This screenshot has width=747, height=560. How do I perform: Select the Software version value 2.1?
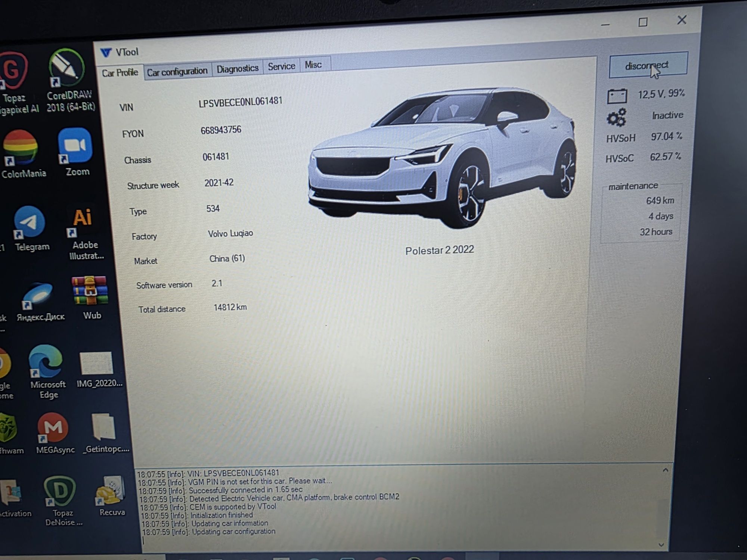pos(217,283)
